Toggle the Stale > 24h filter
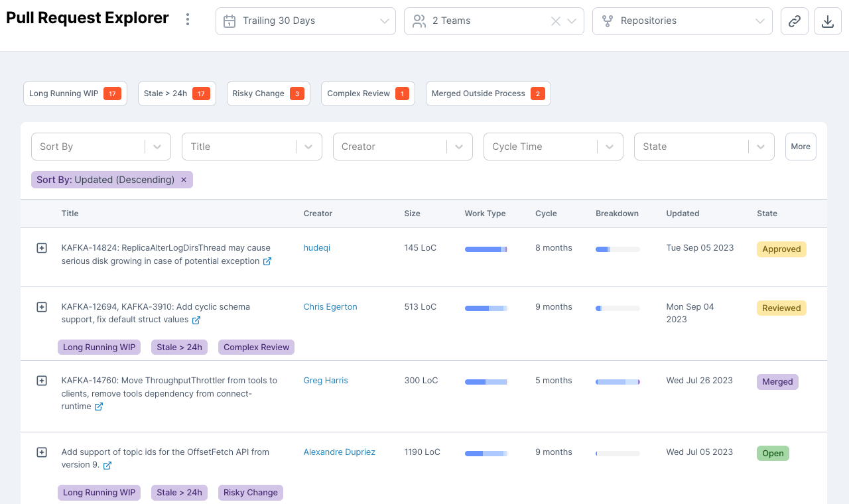The height and width of the screenshot is (504, 849). click(x=176, y=94)
